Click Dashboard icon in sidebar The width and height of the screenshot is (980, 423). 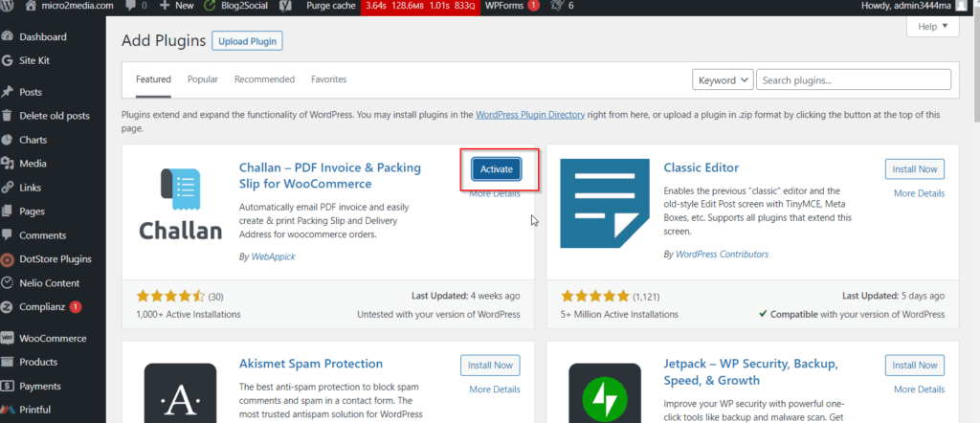point(8,37)
